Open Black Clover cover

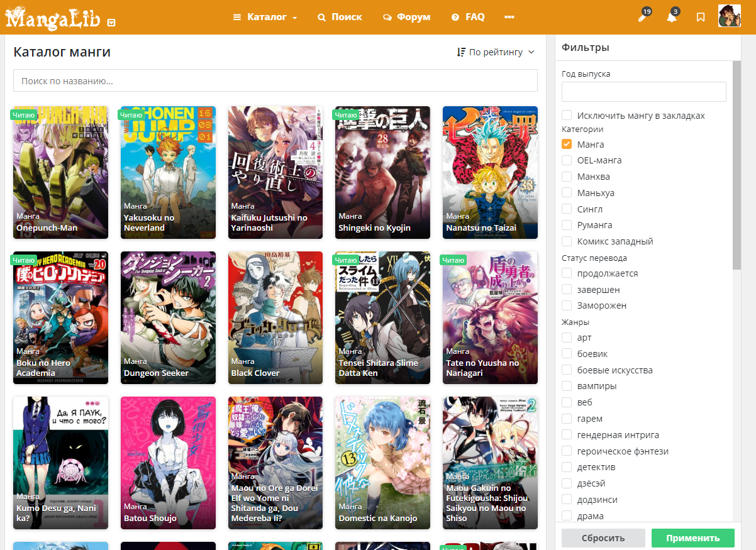click(x=275, y=317)
